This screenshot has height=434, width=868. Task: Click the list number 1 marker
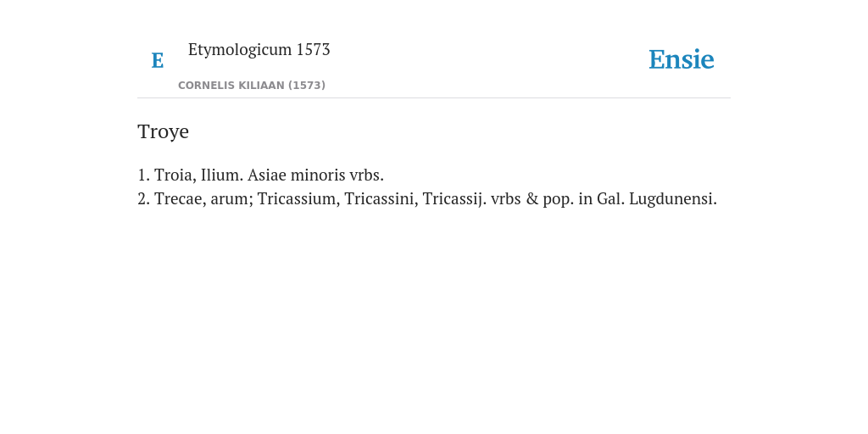(x=144, y=175)
